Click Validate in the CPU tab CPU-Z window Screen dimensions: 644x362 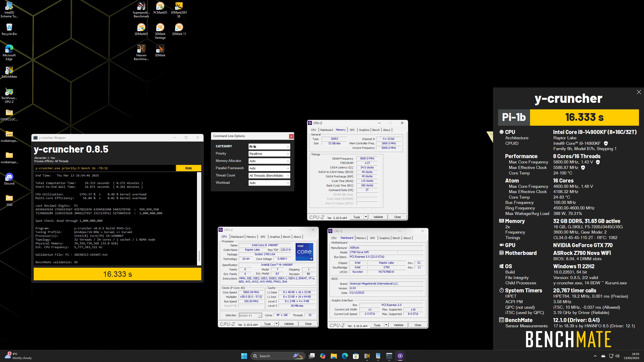pos(289,324)
